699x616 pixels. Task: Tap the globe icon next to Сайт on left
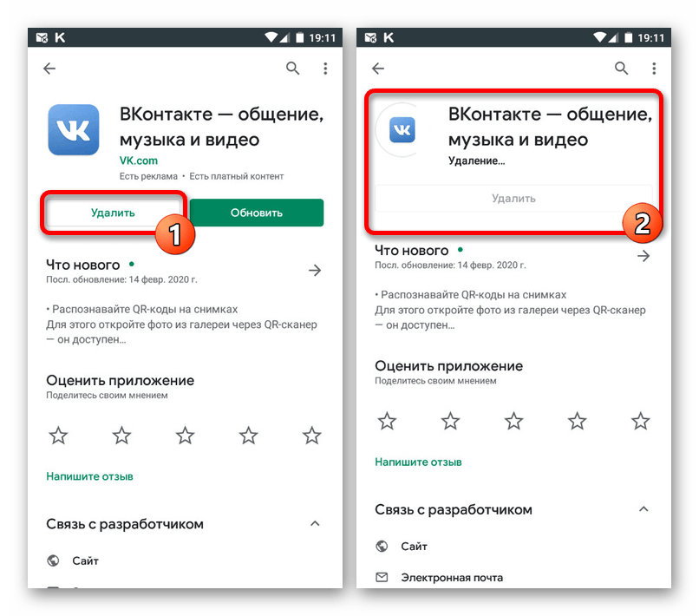click(x=54, y=560)
